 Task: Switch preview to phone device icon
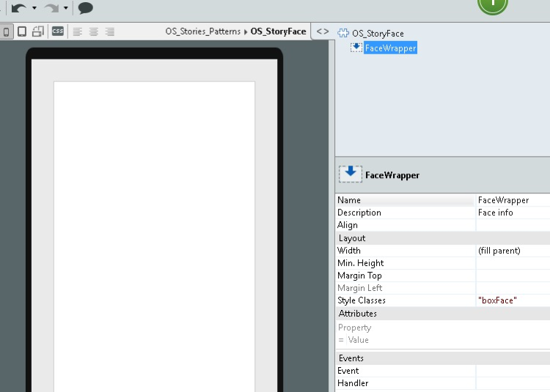tap(7, 32)
